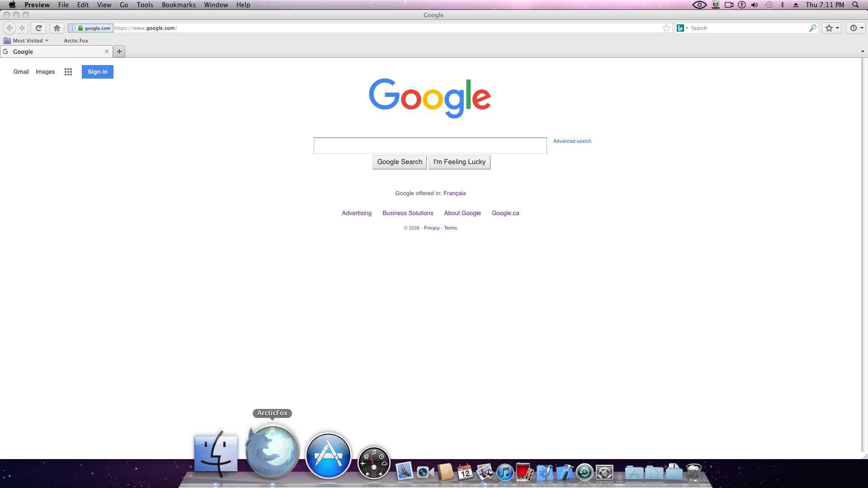Open the Window menu
This screenshot has height=488, width=868.
point(216,5)
